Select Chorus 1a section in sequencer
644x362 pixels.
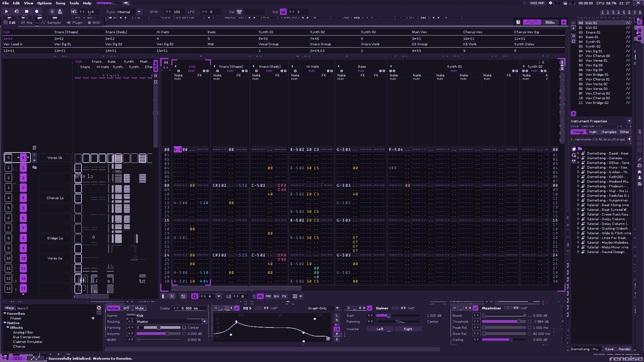coord(55,198)
